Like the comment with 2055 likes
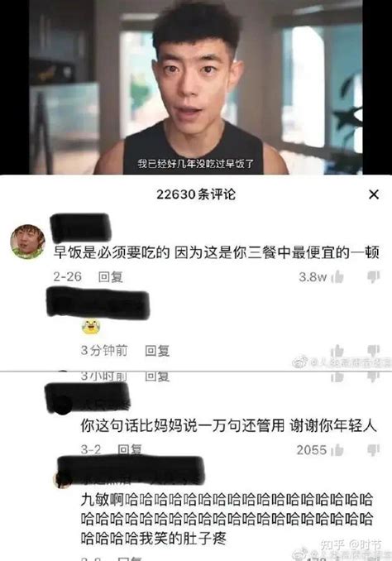The height and width of the screenshot is (561, 392). tap(337, 450)
